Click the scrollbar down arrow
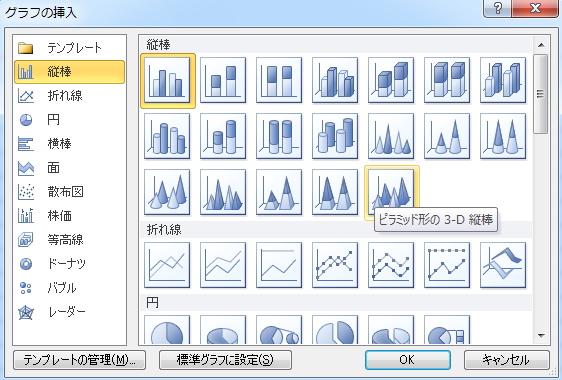562x380 pixels. pyautogui.click(x=541, y=336)
